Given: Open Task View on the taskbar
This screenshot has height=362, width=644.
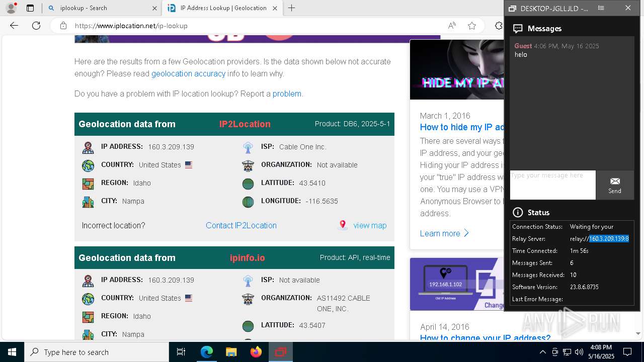Looking at the screenshot, I should tap(181, 352).
